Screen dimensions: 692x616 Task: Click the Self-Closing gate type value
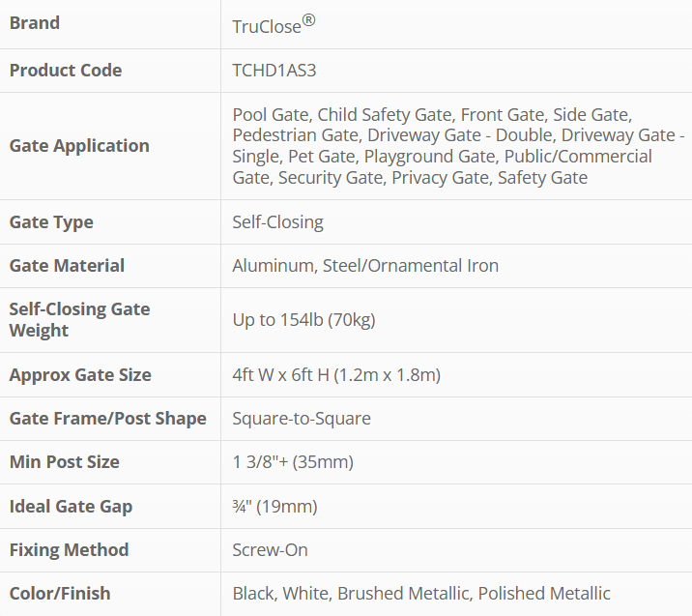coord(277,222)
